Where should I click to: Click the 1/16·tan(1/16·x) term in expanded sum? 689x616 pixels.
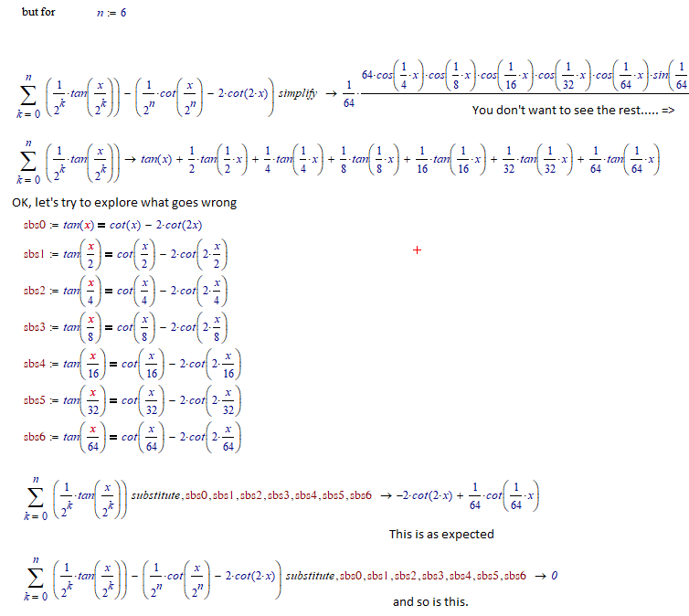[451, 160]
